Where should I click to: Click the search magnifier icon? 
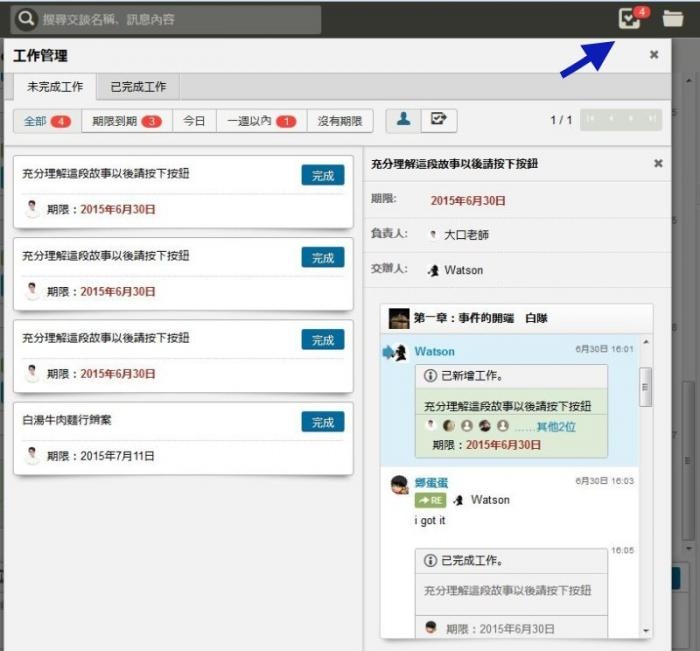click(25, 19)
